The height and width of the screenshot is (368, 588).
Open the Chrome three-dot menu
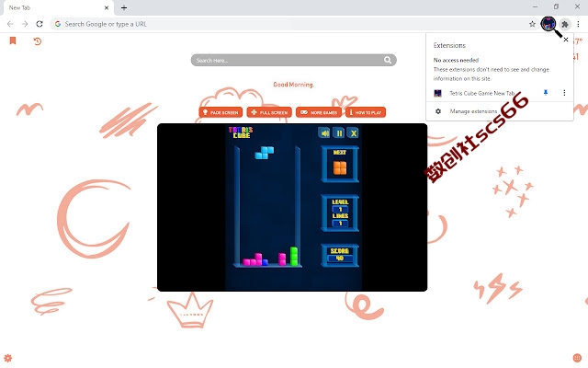click(578, 24)
